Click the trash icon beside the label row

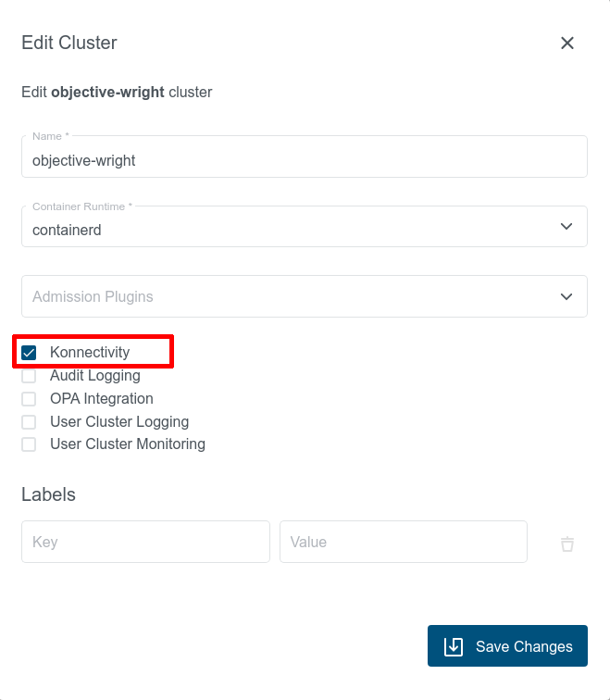point(567,544)
